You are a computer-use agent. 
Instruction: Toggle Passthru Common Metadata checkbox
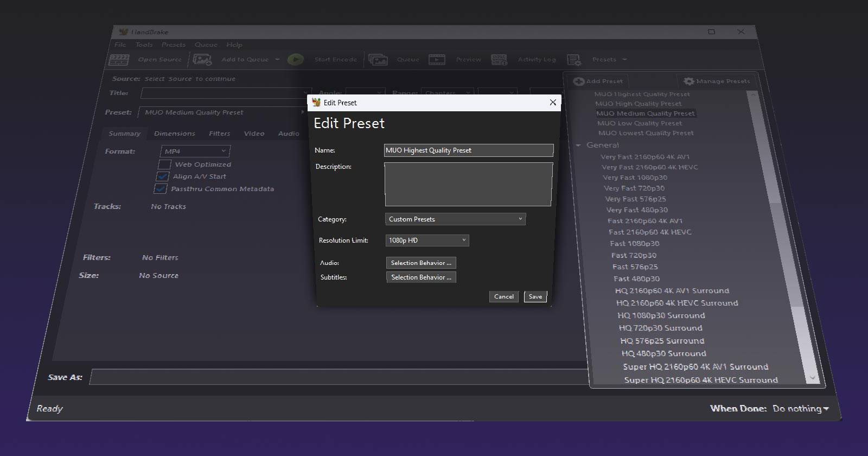pos(160,189)
